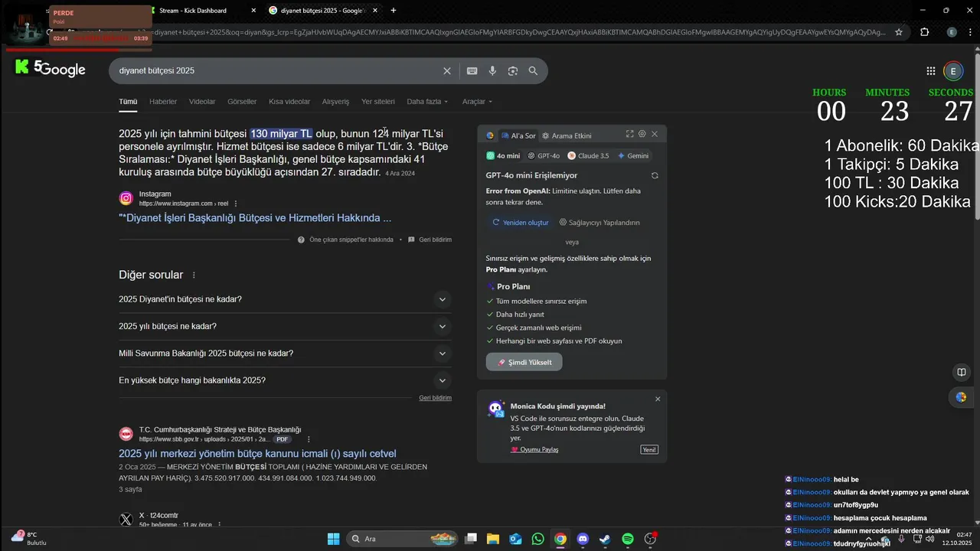This screenshot has height=551, width=980.
Task: Bookmark this page with the star icon
Action: tap(899, 32)
